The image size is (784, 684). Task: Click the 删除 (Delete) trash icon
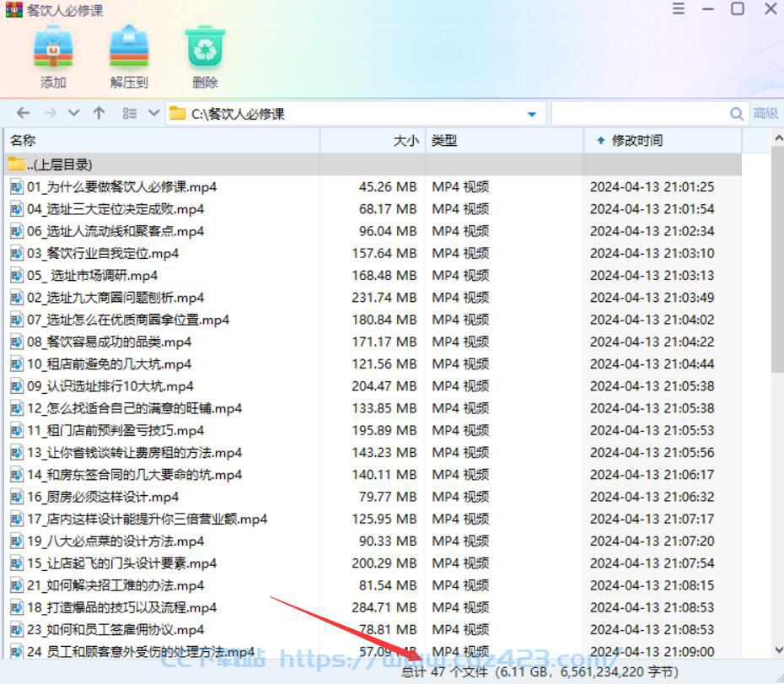(x=205, y=47)
